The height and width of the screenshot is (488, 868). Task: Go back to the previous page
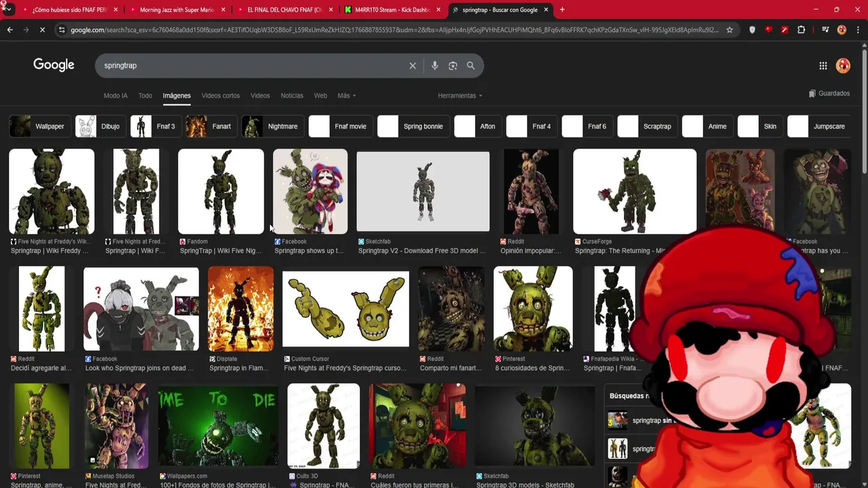[x=9, y=30]
